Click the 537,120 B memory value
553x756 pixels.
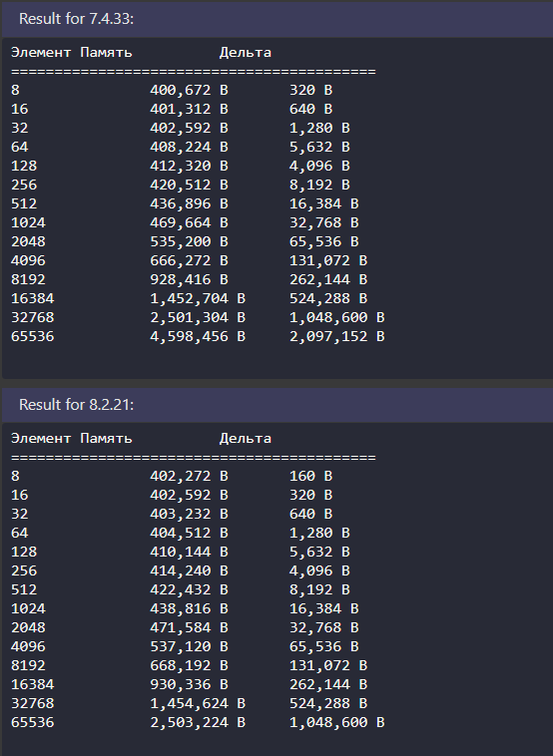tap(189, 646)
